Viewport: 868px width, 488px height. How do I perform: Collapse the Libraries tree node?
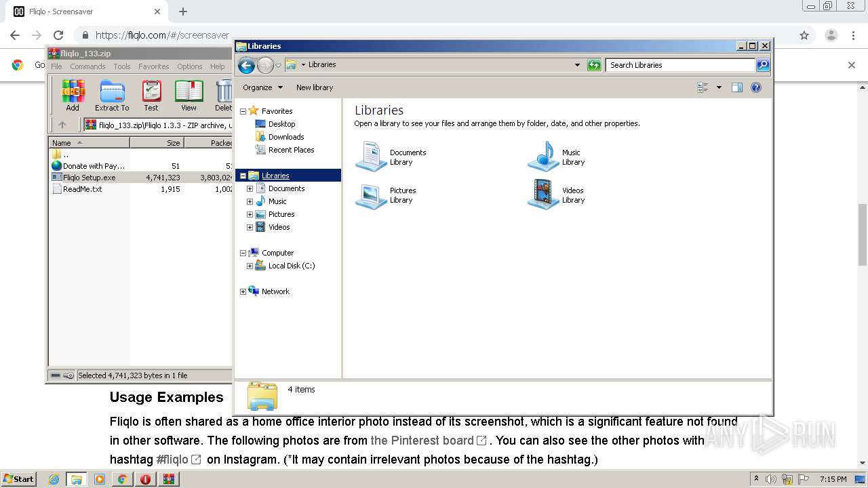click(243, 176)
